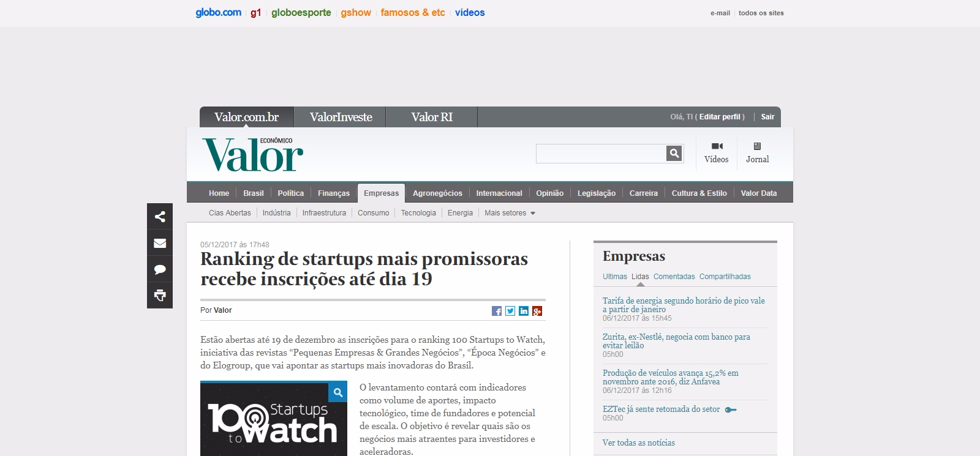
Task: Open the Indústria submenu link
Action: 277,213
